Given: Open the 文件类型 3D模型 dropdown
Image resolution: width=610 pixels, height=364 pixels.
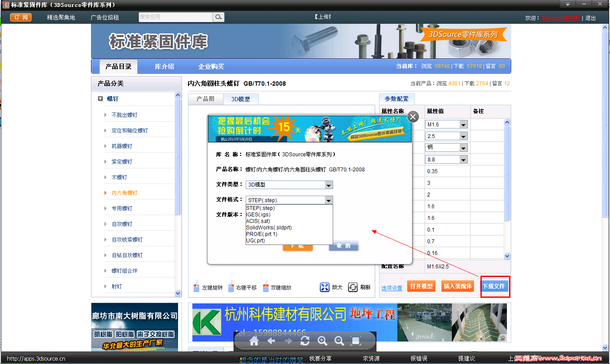Looking at the screenshot, I should pyautogui.click(x=328, y=184).
